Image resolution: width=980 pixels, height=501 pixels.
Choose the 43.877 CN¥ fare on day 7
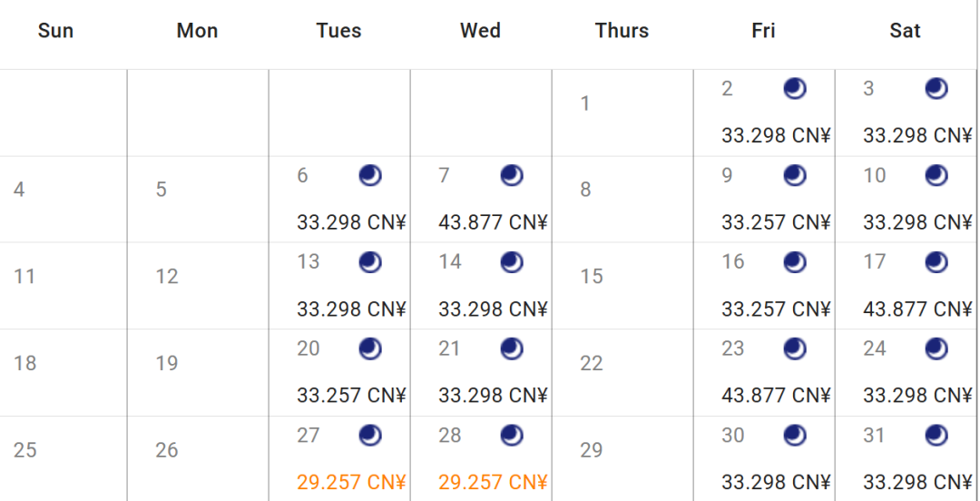493,222
